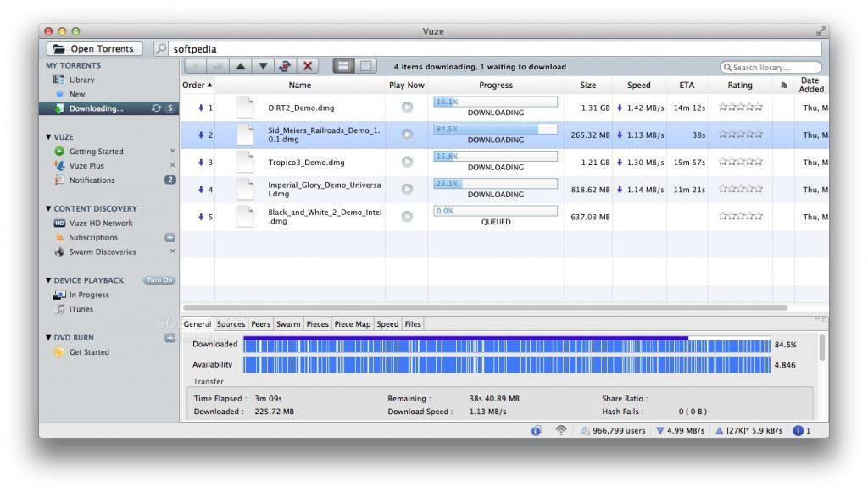Click the softpedia search field
The image size is (868, 492).
(x=494, y=48)
